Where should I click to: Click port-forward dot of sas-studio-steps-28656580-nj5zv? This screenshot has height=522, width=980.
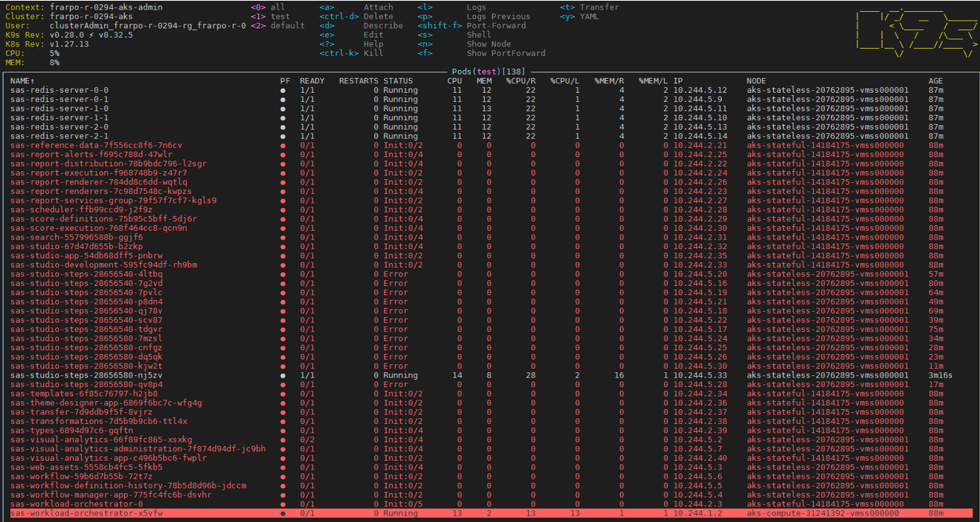point(283,375)
